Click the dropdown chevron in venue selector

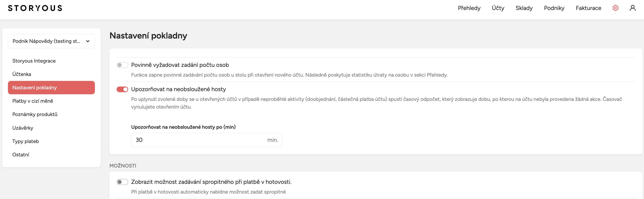coord(88,41)
